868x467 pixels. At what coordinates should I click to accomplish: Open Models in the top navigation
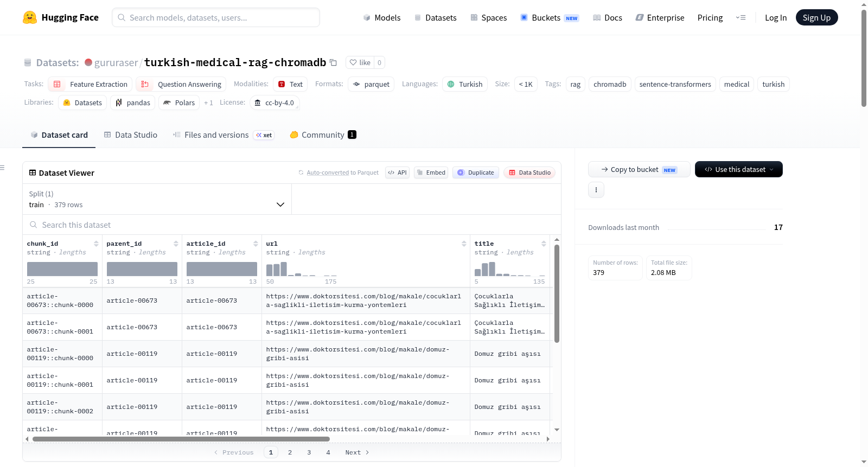382,18
